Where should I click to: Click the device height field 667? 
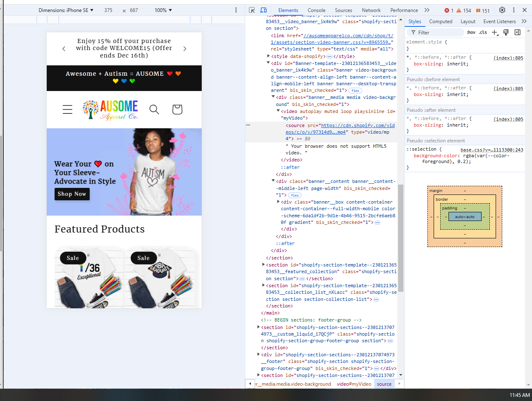coord(134,10)
